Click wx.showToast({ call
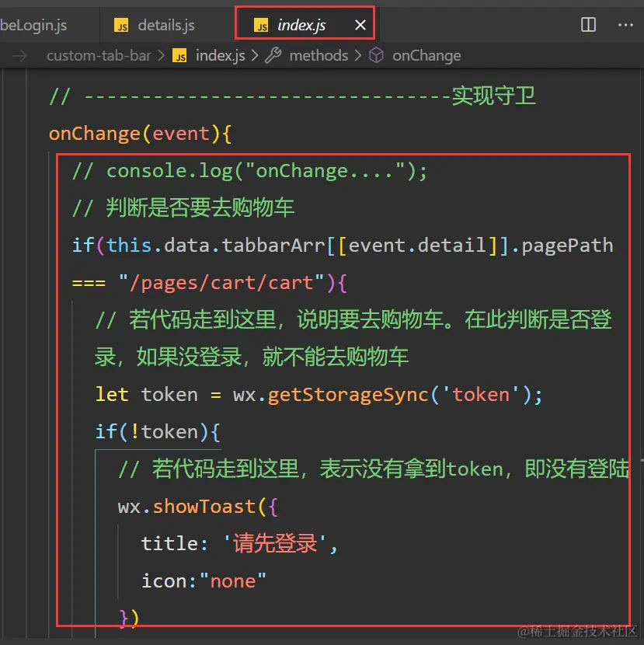 coord(198,507)
